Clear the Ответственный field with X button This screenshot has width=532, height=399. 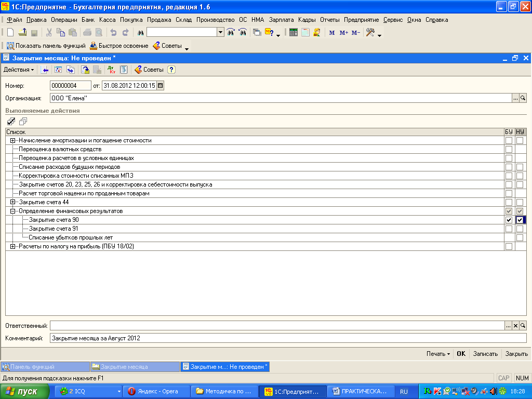[x=515, y=326]
